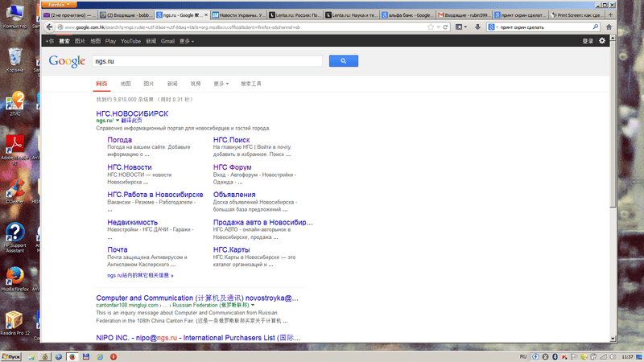Open the 搜索工具 search tools option
Image resolution: width=644 pixels, height=362 pixels.
[251, 84]
